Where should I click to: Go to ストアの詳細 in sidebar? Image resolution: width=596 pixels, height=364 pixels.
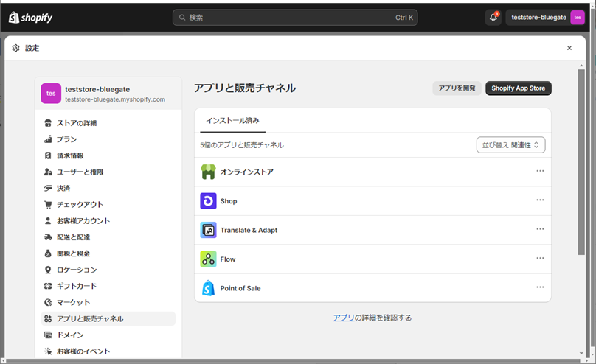tap(77, 123)
